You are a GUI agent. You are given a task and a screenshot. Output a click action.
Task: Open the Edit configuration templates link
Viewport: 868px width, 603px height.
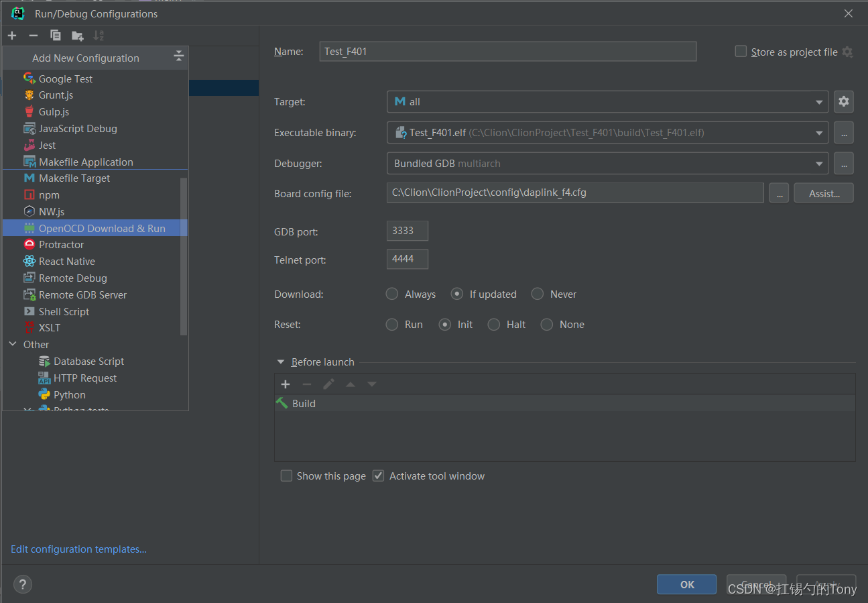click(x=78, y=549)
